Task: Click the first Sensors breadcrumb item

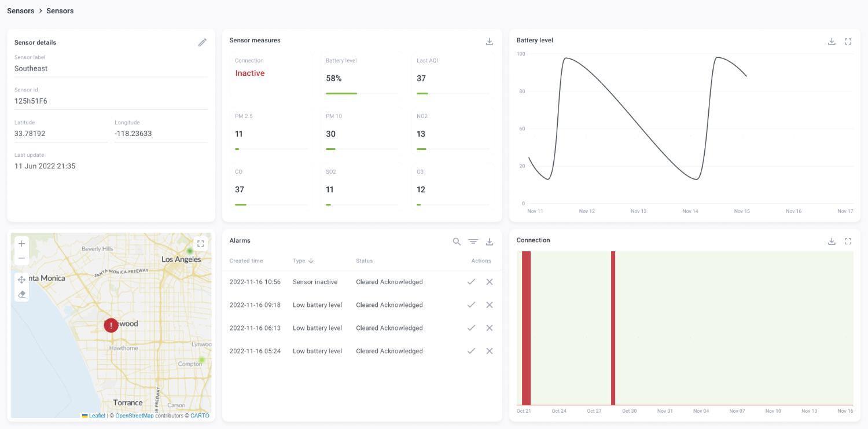Action: 20,10
